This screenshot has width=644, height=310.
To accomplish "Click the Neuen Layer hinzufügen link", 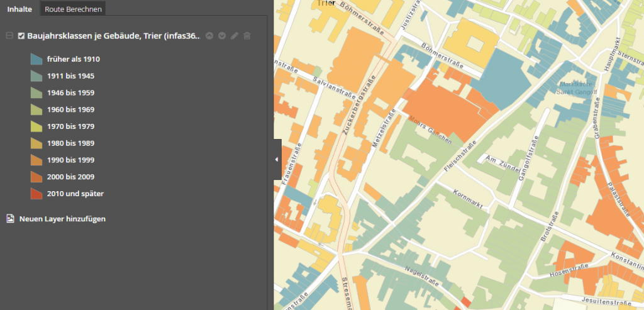I will [x=62, y=219].
